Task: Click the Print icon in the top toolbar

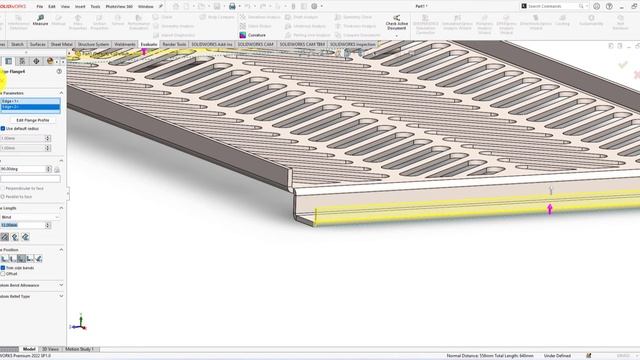Action: click(x=232, y=6)
